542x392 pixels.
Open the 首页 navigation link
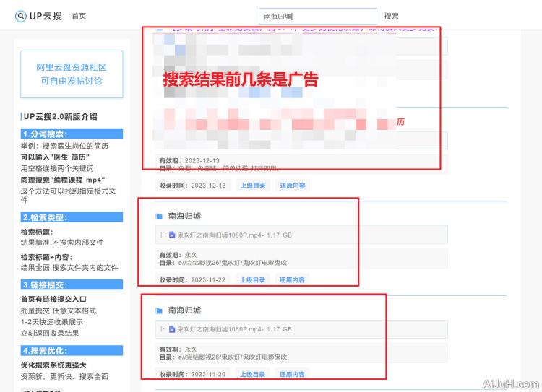(79, 16)
